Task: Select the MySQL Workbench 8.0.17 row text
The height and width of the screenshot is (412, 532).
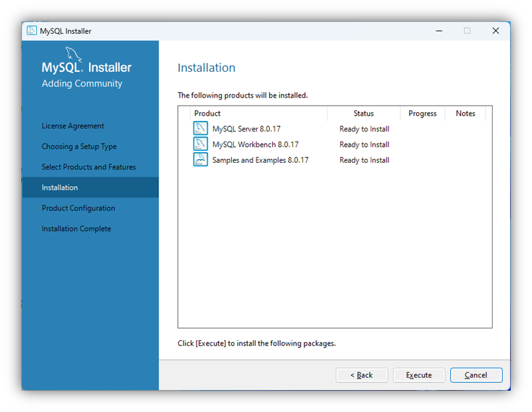Action: coord(256,145)
